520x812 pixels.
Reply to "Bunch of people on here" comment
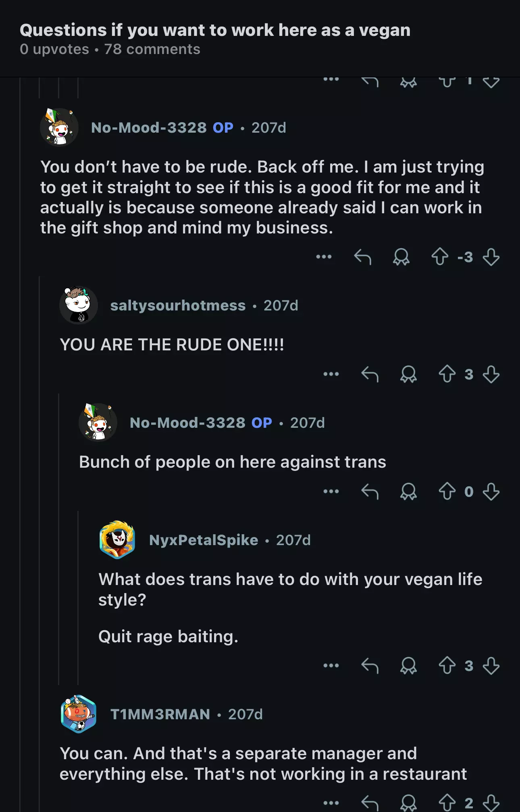pyautogui.click(x=370, y=491)
